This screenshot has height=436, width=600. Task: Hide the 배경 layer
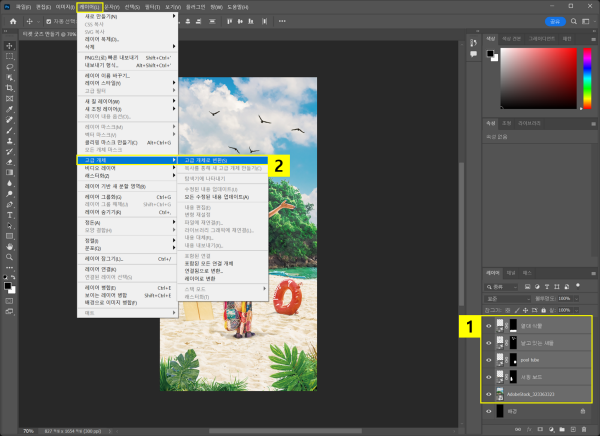click(489, 412)
